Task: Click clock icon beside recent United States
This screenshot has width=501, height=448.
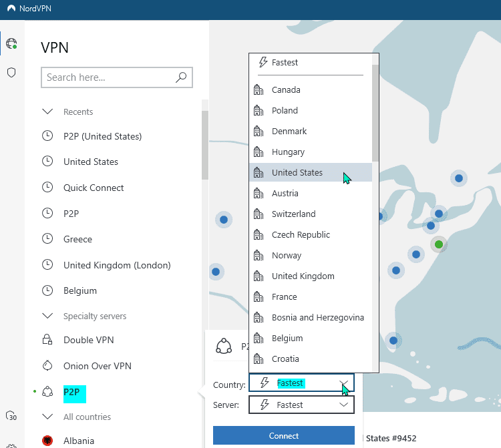Action: tap(47, 162)
